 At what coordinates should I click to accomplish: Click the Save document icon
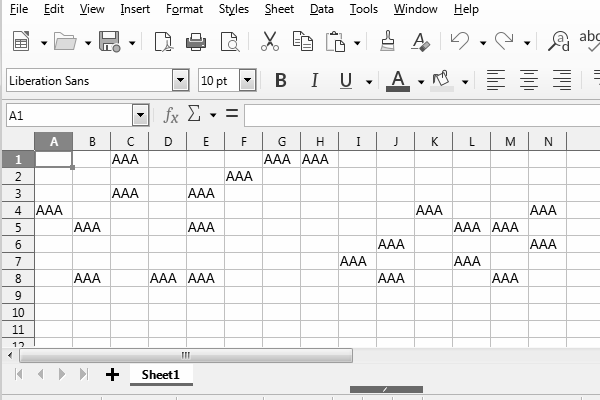pos(108,42)
